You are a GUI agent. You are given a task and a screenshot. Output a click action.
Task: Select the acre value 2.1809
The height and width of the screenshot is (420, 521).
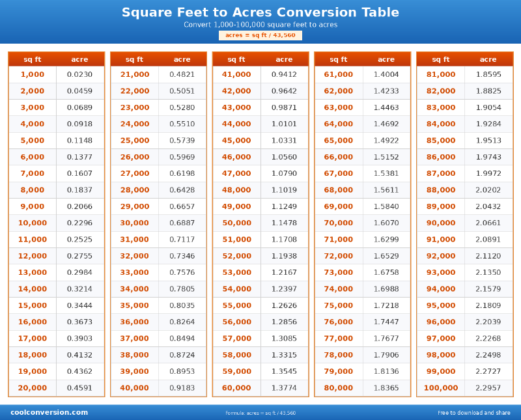click(x=488, y=305)
